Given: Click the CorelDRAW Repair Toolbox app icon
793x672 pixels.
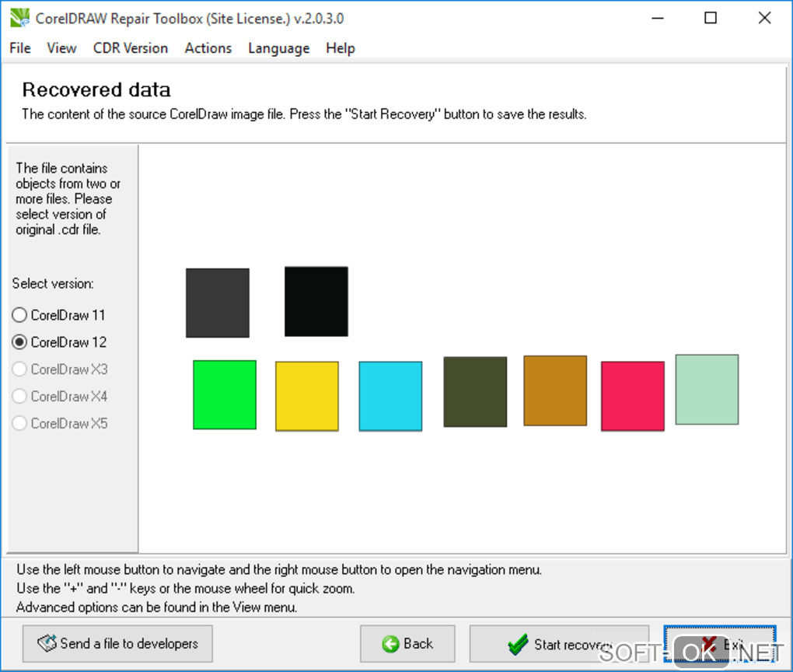Looking at the screenshot, I should pyautogui.click(x=19, y=18).
